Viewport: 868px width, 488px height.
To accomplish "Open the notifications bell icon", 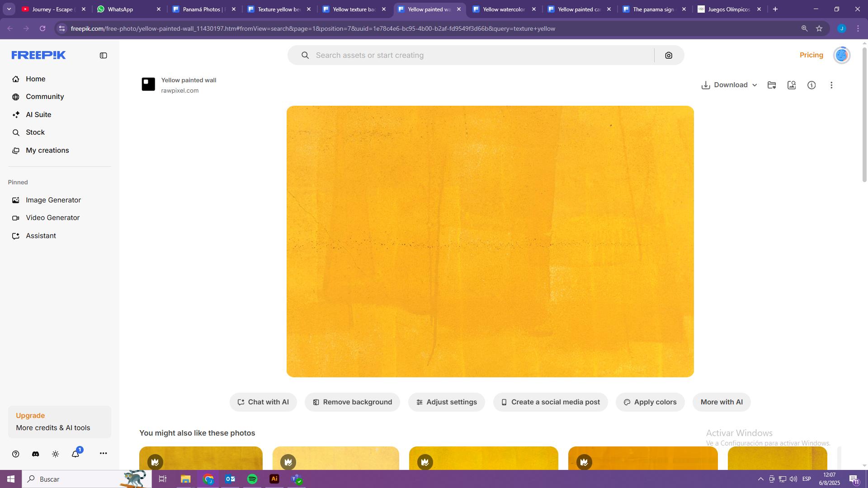I will click(x=75, y=454).
